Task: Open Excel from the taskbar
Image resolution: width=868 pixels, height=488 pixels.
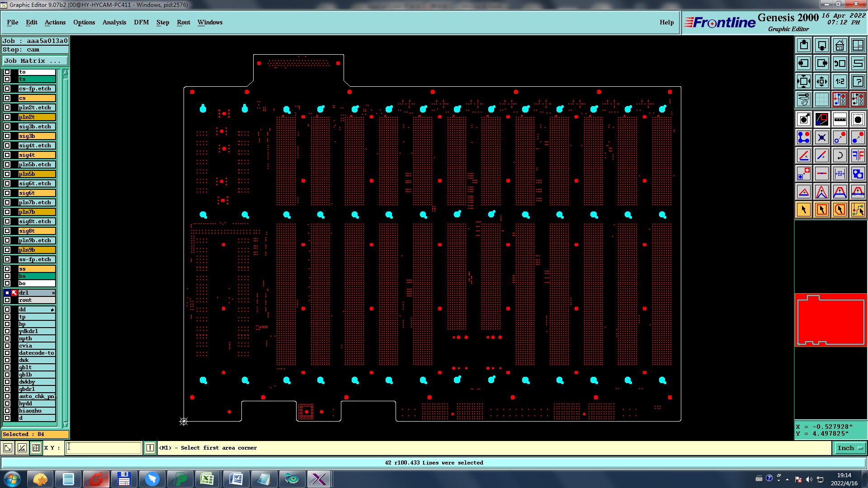Action: [207, 479]
